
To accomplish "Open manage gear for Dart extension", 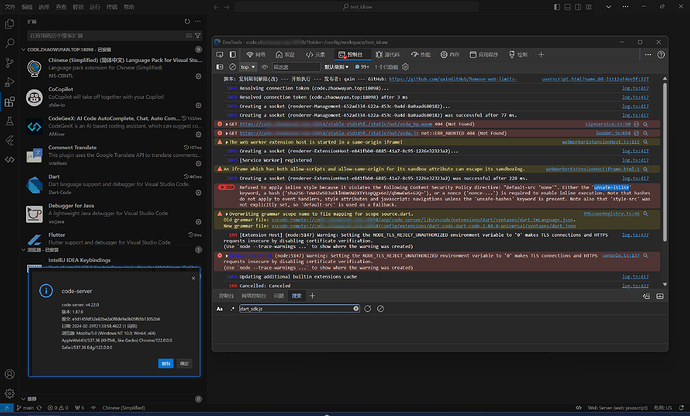I will (198, 193).
